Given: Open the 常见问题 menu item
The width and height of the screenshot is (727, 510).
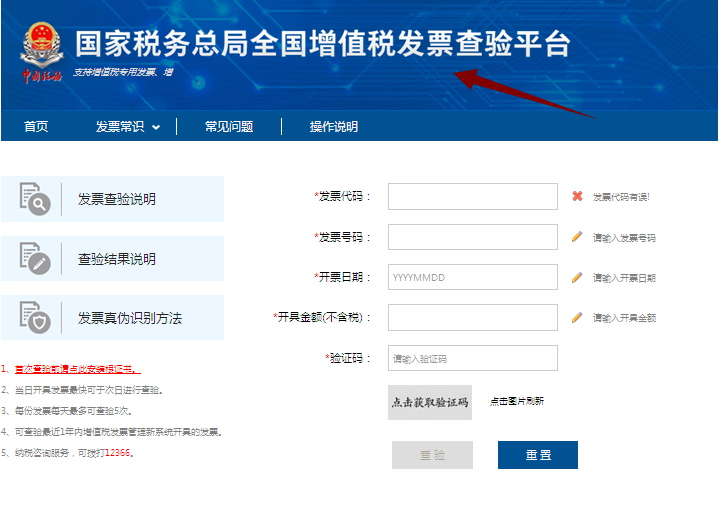Looking at the screenshot, I should point(229,126).
